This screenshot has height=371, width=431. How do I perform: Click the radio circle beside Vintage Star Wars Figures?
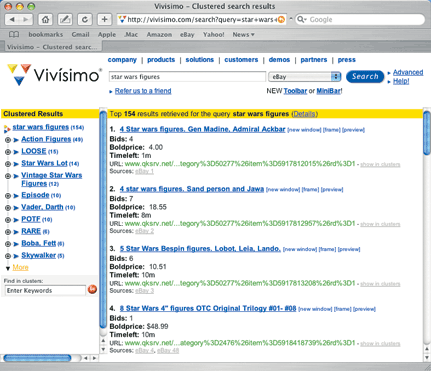click(8, 176)
